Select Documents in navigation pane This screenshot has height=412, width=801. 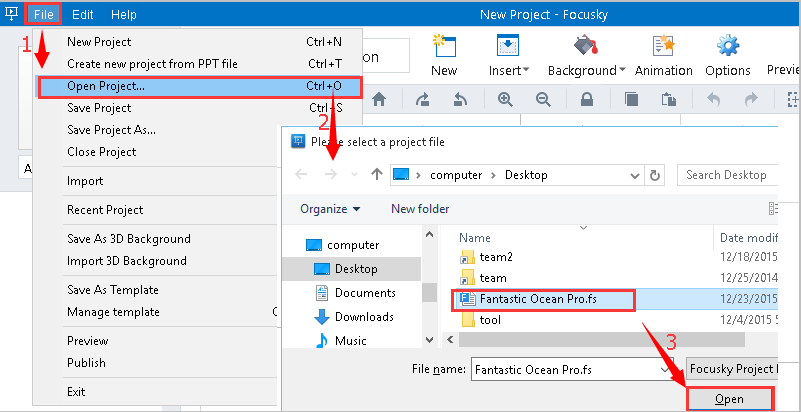point(356,293)
